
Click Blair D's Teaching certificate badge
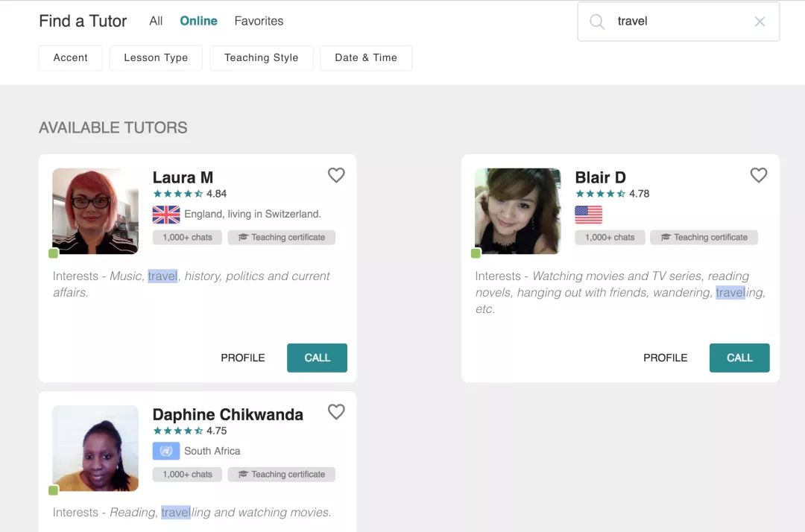click(x=704, y=238)
